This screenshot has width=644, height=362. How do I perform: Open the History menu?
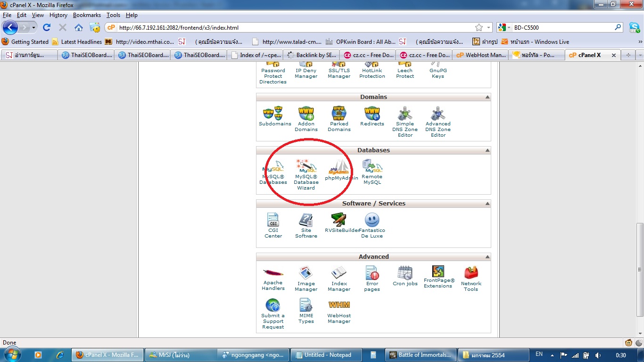(58, 15)
